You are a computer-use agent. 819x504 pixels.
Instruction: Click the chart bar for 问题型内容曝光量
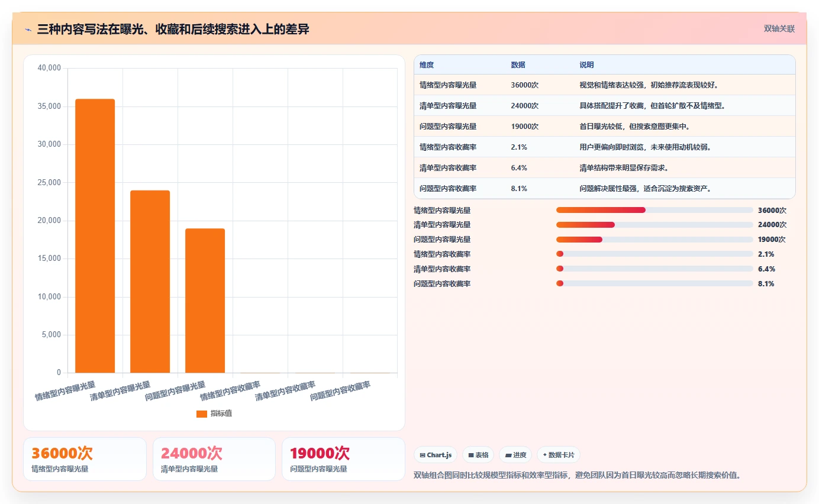click(205, 301)
